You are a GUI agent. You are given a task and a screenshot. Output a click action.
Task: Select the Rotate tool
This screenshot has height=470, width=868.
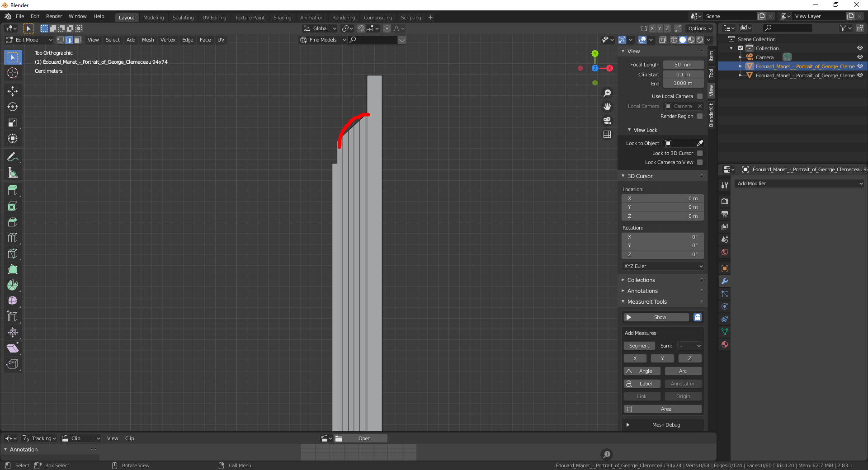pyautogui.click(x=13, y=107)
